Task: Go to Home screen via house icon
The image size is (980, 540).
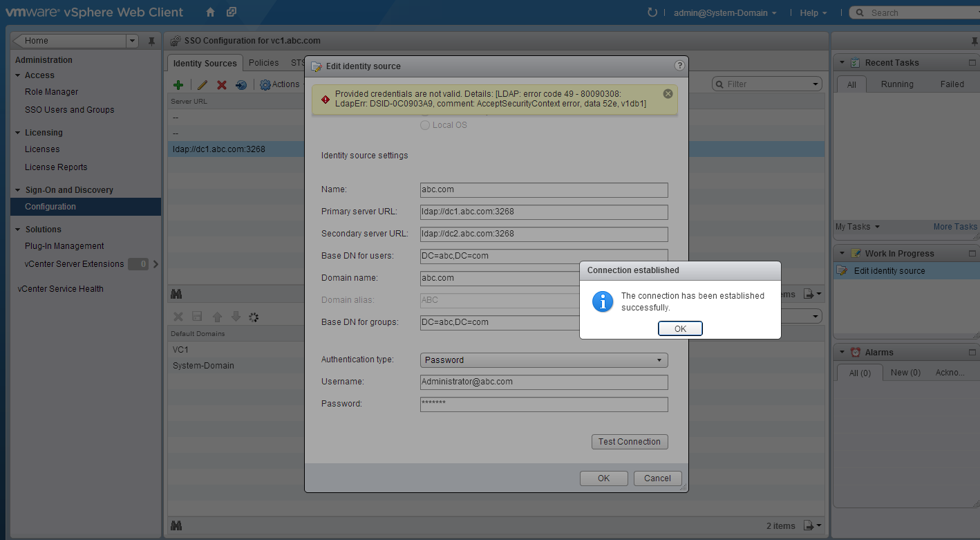Action: coord(209,12)
